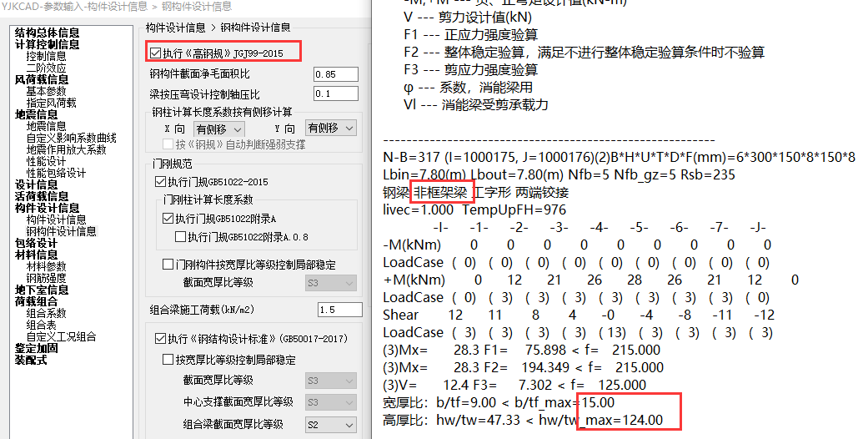Enable 按宽厚比等级控制局部稳定 checkbox
The image size is (868, 439).
point(168,360)
